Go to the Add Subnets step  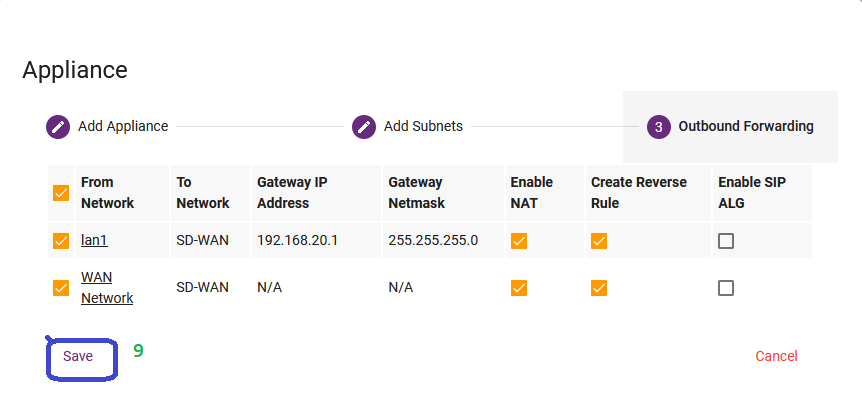click(x=423, y=126)
